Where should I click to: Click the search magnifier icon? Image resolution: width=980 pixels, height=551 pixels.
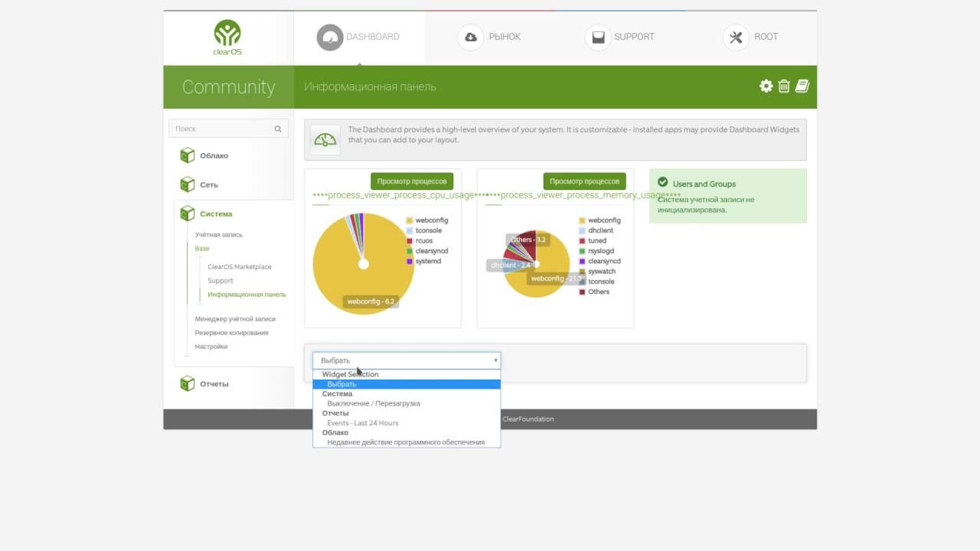pyautogui.click(x=278, y=129)
